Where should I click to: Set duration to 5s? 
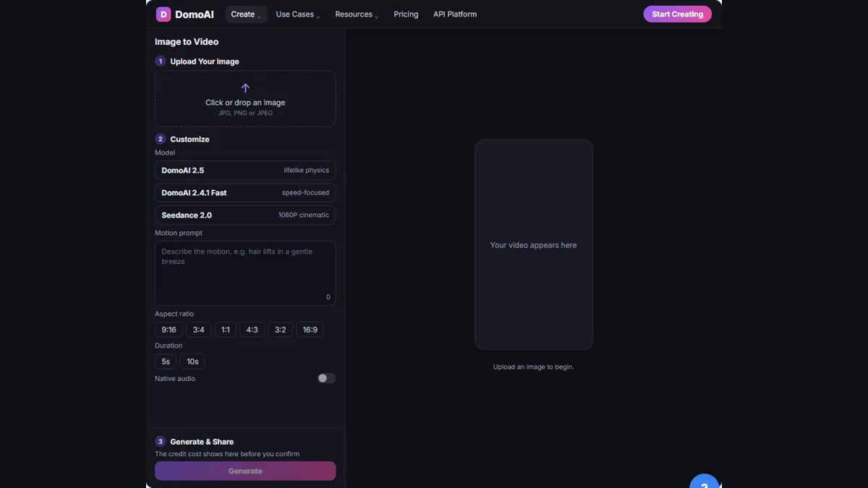[x=166, y=361]
